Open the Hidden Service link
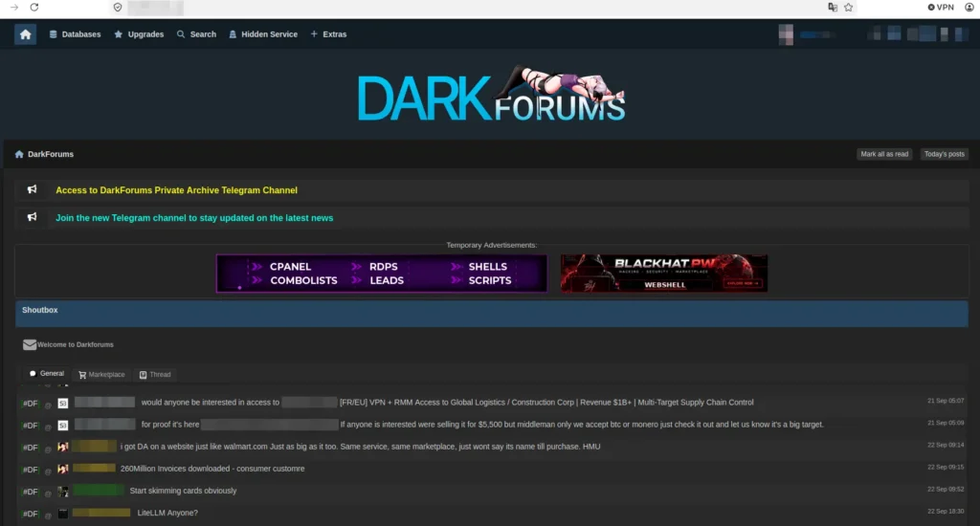Screen dimensions: 980x526 (263, 34)
